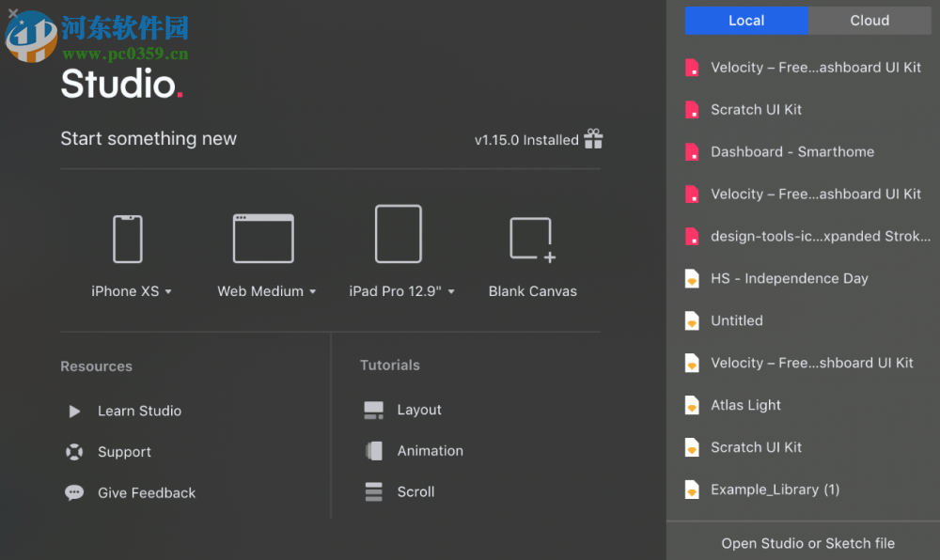Switch to the Cloud tab
Viewport: 940px width, 560px height.
tap(869, 20)
